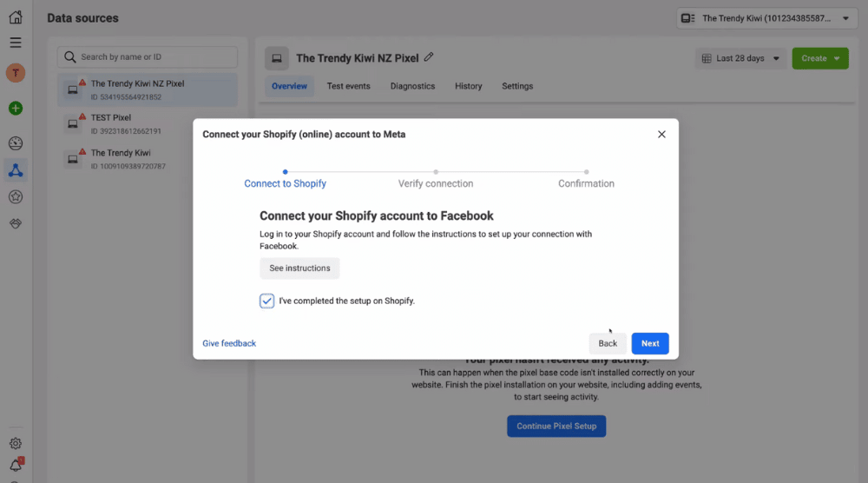Click the search magnifier icon
868x483 pixels.
point(69,56)
